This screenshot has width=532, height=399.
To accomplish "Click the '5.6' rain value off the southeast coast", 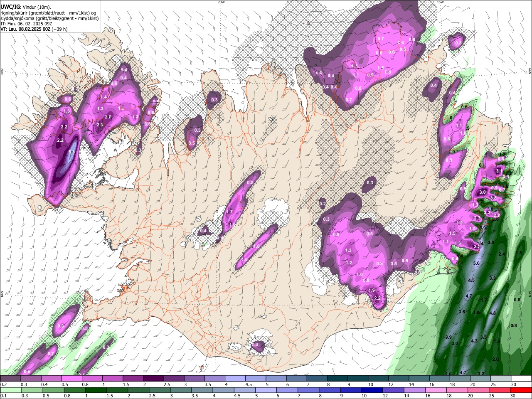I will click(477, 264).
